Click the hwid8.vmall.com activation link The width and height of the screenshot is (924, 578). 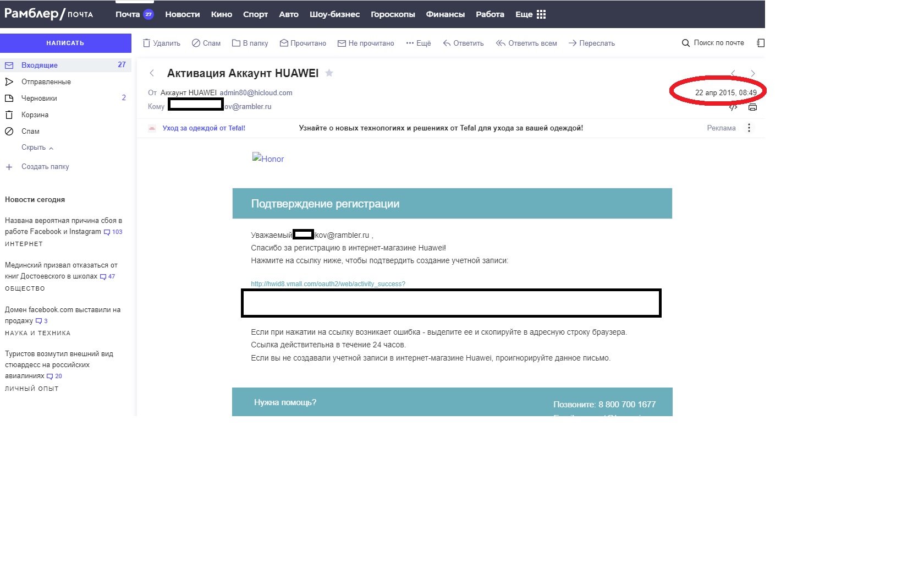pos(328,284)
